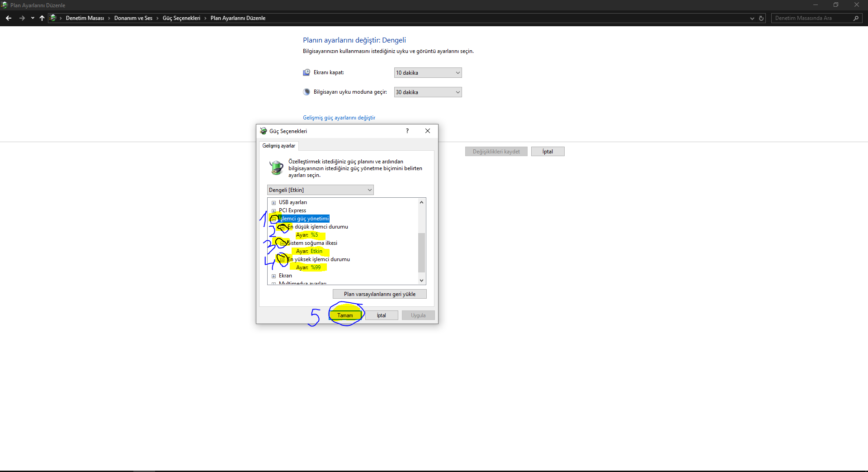Click the settings tree scroll-up arrow
The height and width of the screenshot is (472, 868).
[422, 202]
